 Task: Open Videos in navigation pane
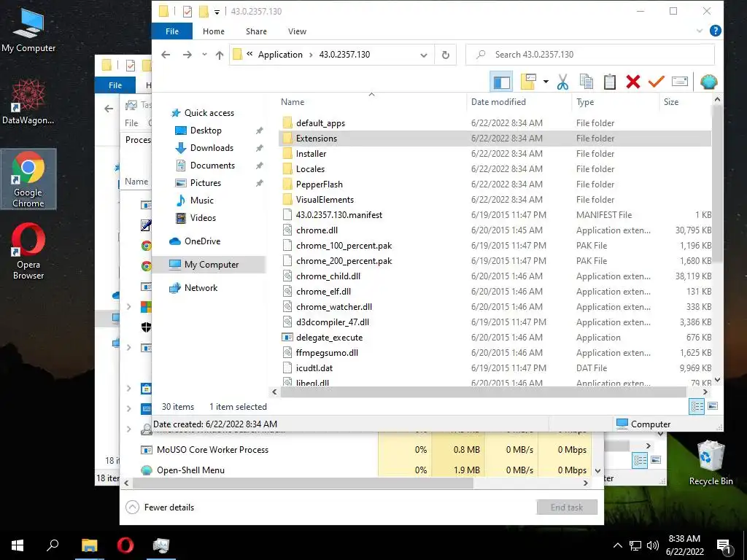(x=203, y=218)
